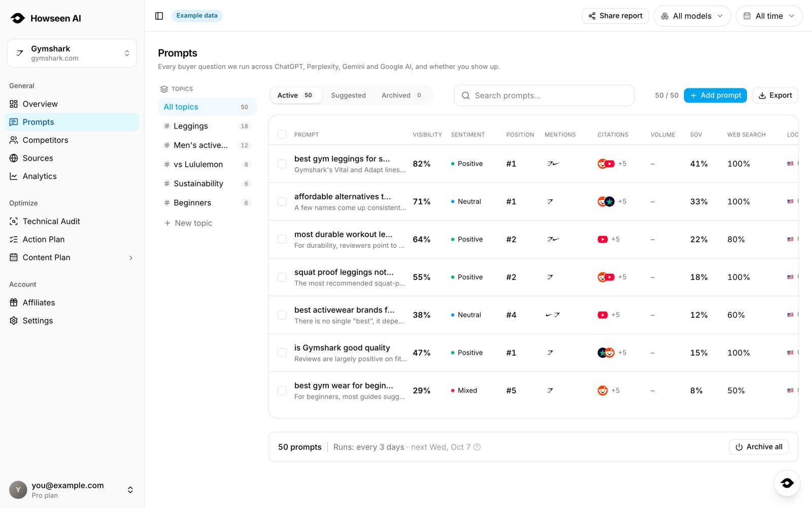
Task: Open Analytics in the sidebar
Action: click(72, 176)
